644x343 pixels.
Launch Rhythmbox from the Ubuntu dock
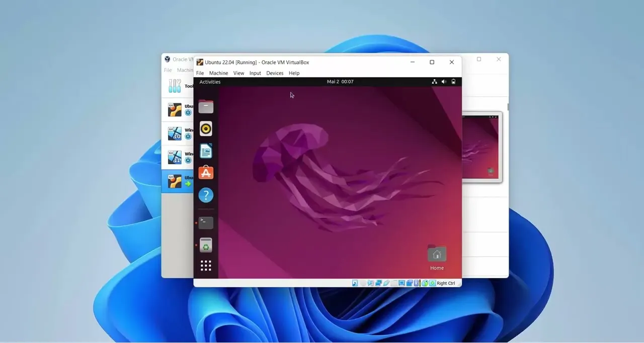point(206,129)
